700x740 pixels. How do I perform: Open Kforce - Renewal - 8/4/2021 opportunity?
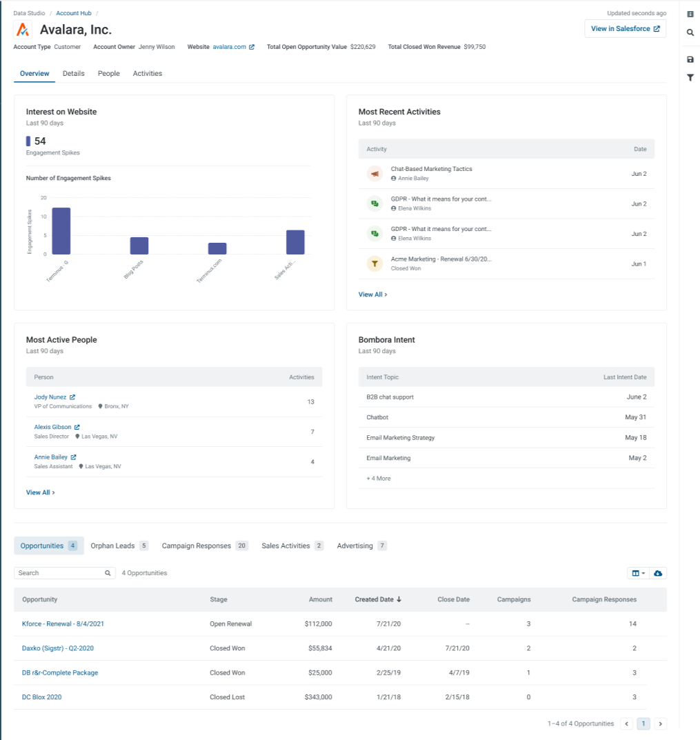[x=63, y=624]
